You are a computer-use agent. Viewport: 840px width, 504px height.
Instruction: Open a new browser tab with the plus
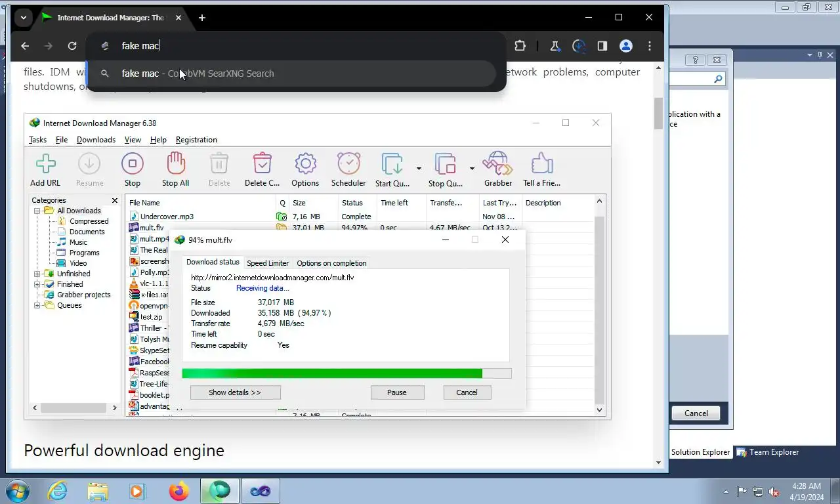click(202, 18)
